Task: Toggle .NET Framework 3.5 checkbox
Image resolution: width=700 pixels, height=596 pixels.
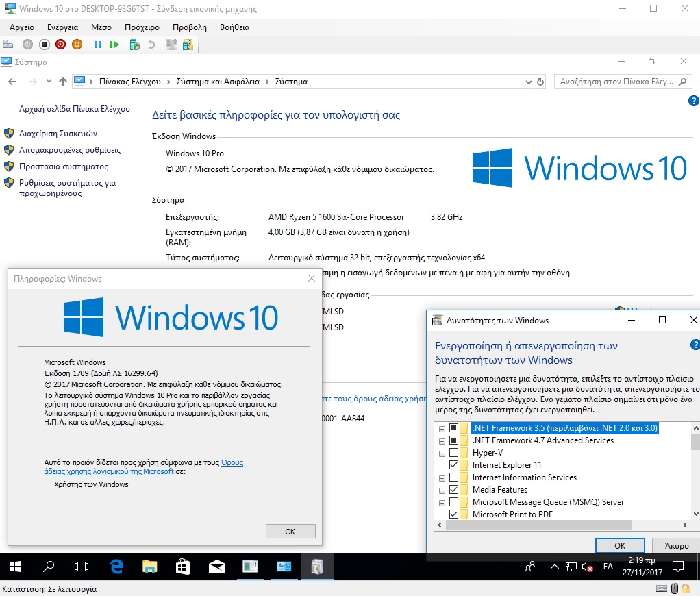Action: (453, 427)
